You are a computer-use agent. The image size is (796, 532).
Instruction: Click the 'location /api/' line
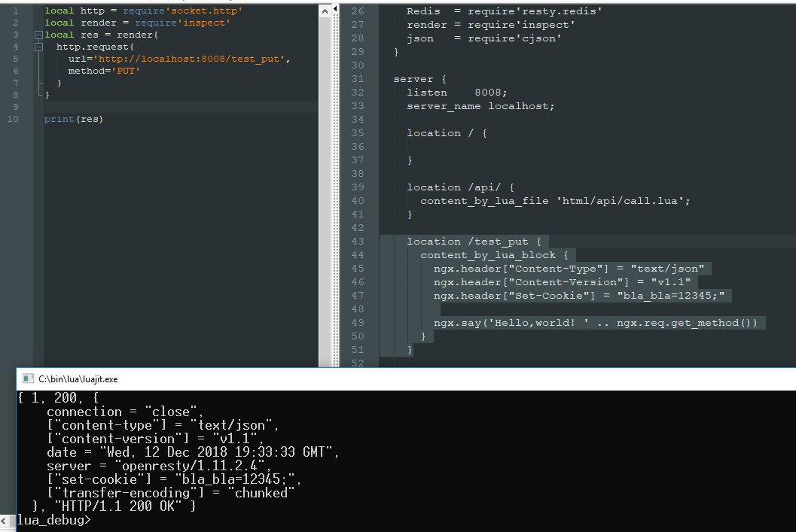pyautogui.click(x=460, y=187)
